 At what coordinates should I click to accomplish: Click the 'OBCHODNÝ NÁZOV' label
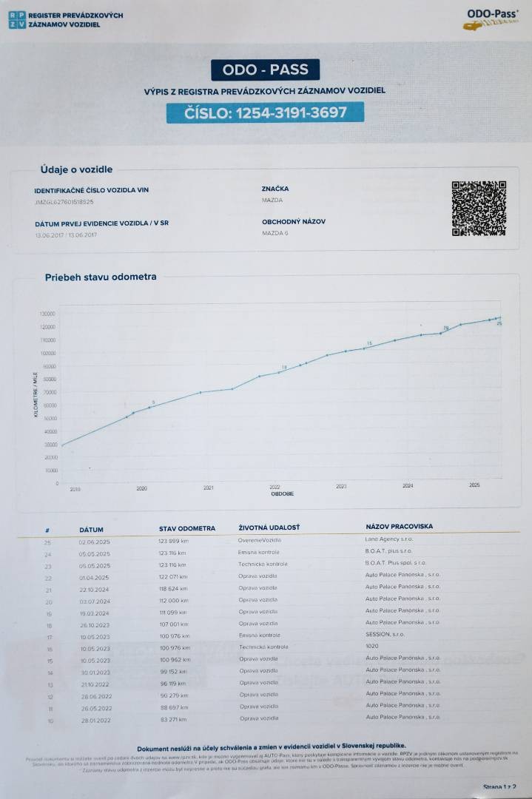[294, 222]
